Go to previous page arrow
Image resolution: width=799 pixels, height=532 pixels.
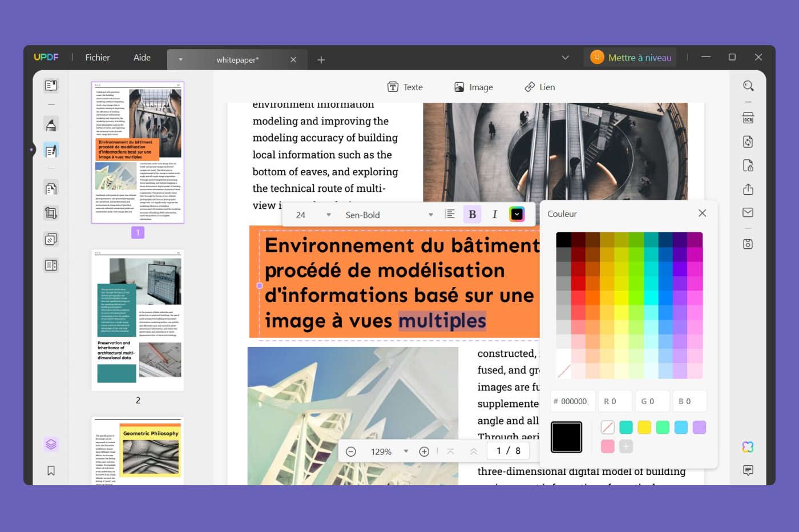pyautogui.click(x=473, y=452)
